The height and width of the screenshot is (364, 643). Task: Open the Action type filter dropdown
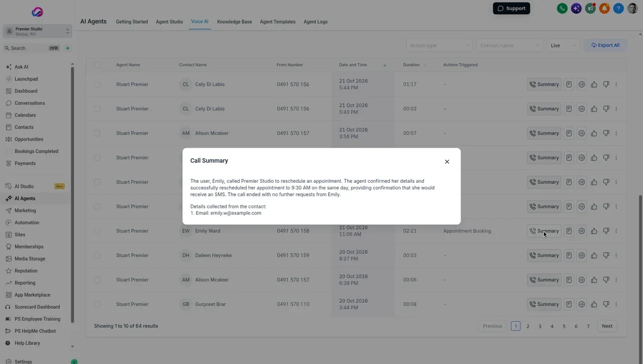click(440, 45)
